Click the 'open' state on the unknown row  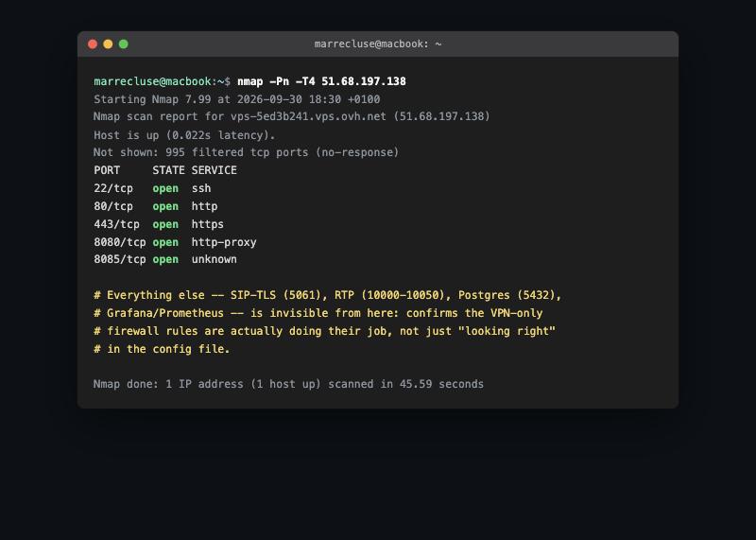[x=165, y=260]
